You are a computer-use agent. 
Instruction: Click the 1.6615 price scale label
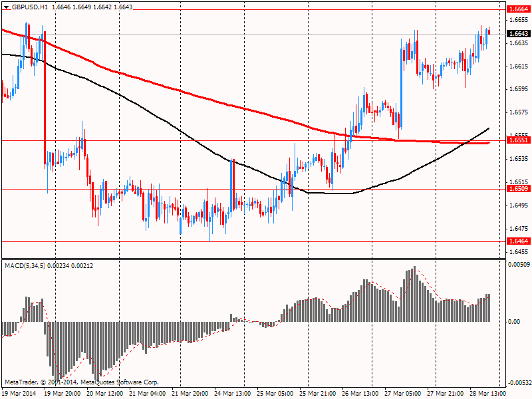[519, 66]
